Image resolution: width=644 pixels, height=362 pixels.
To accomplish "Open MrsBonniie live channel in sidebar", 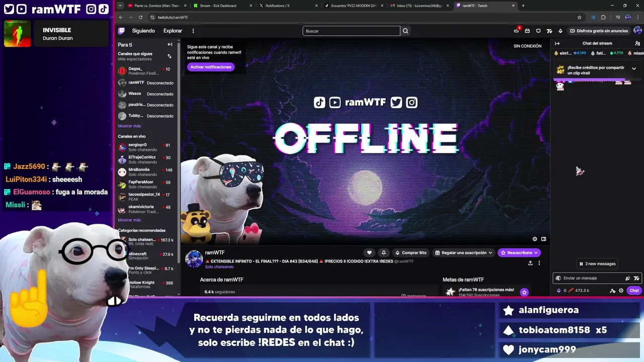I will [x=146, y=172].
